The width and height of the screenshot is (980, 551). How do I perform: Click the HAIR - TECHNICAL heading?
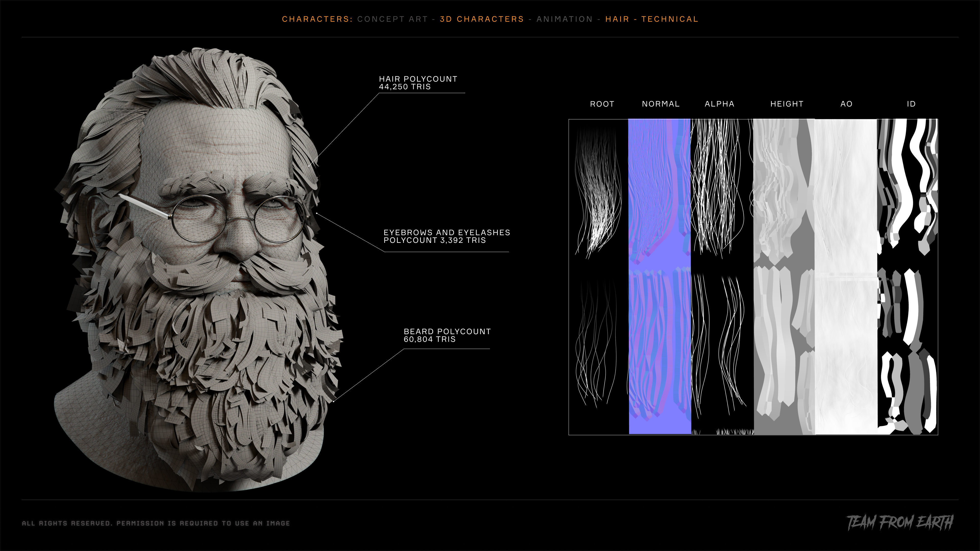(x=652, y=19)
